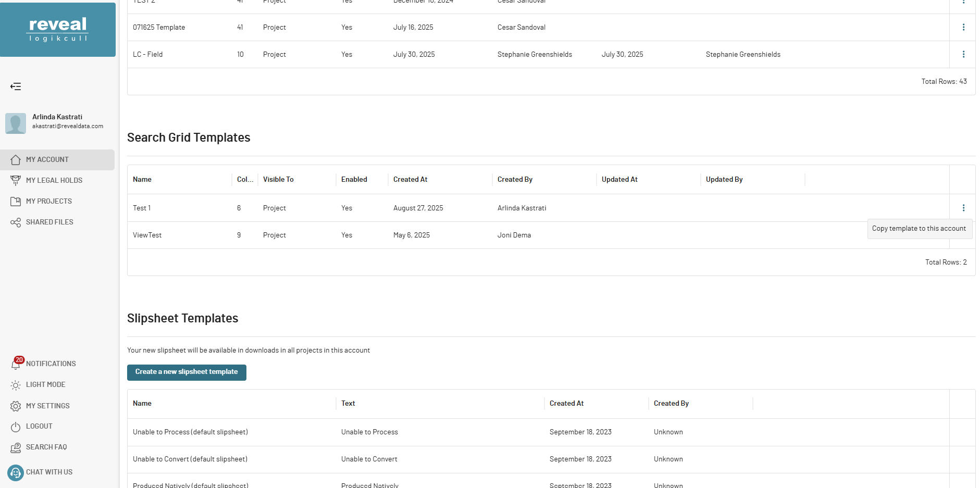Sort Search Grid by Created At header

411,180
